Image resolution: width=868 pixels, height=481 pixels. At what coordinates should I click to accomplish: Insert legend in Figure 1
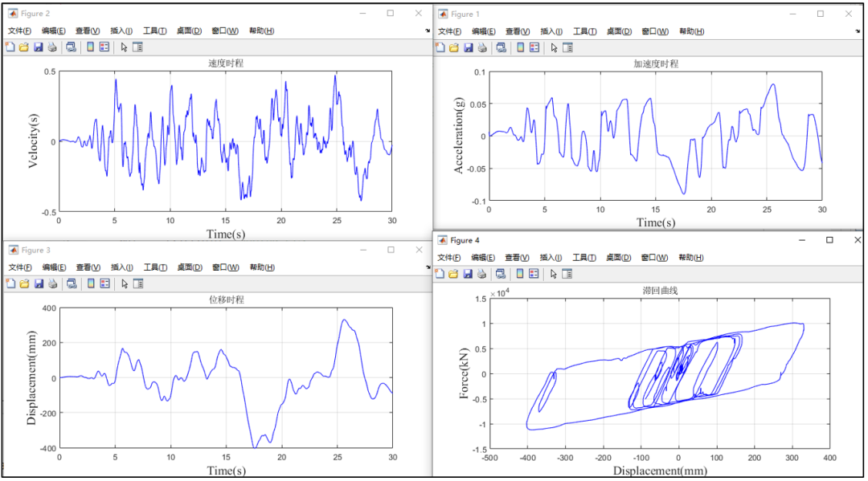tap(534, 47)
